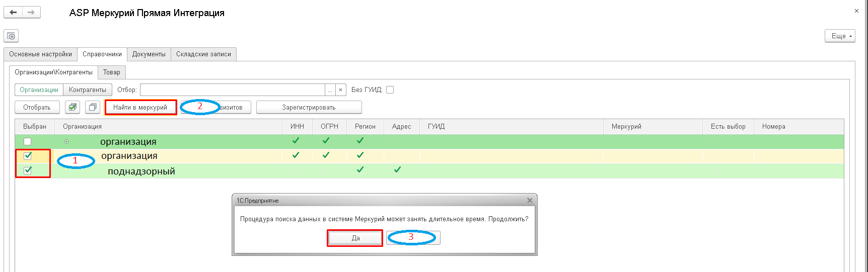Screen dimensions: 868x272
Task: Click the Организация column header
Action: point(168,126)
